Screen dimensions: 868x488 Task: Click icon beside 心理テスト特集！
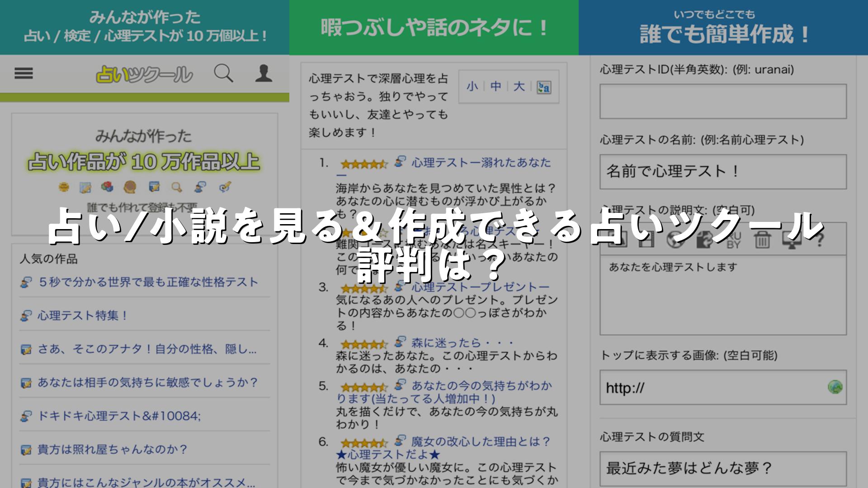tap(26, 315)
